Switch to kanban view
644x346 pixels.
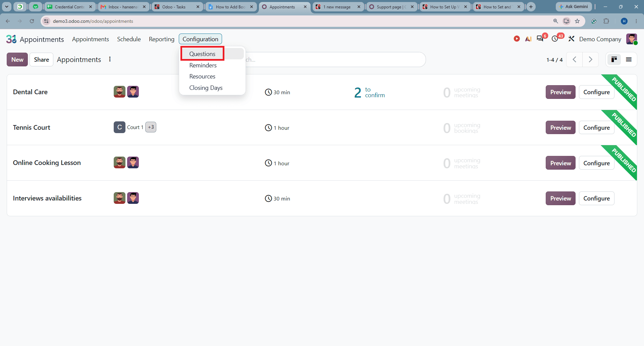614,59
